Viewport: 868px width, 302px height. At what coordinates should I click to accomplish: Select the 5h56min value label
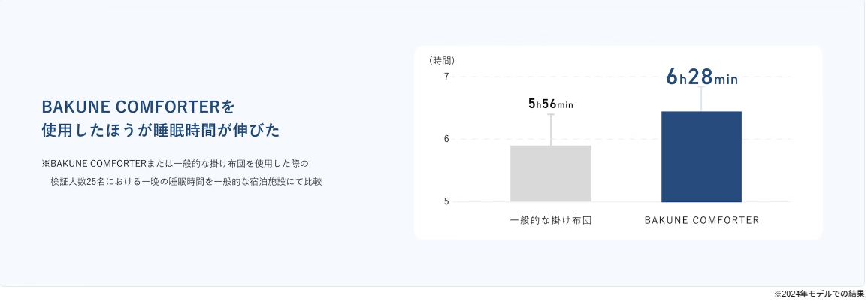(x=550, y=104)
